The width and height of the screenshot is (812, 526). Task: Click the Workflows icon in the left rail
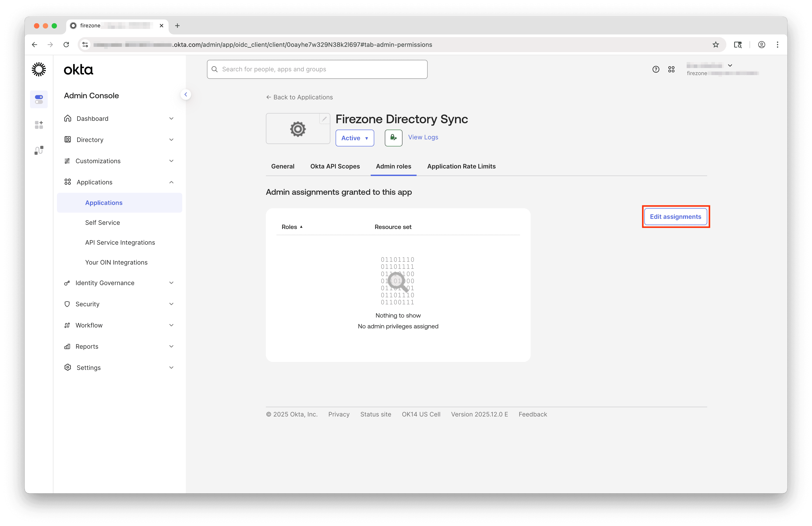(x=39, y=150)
